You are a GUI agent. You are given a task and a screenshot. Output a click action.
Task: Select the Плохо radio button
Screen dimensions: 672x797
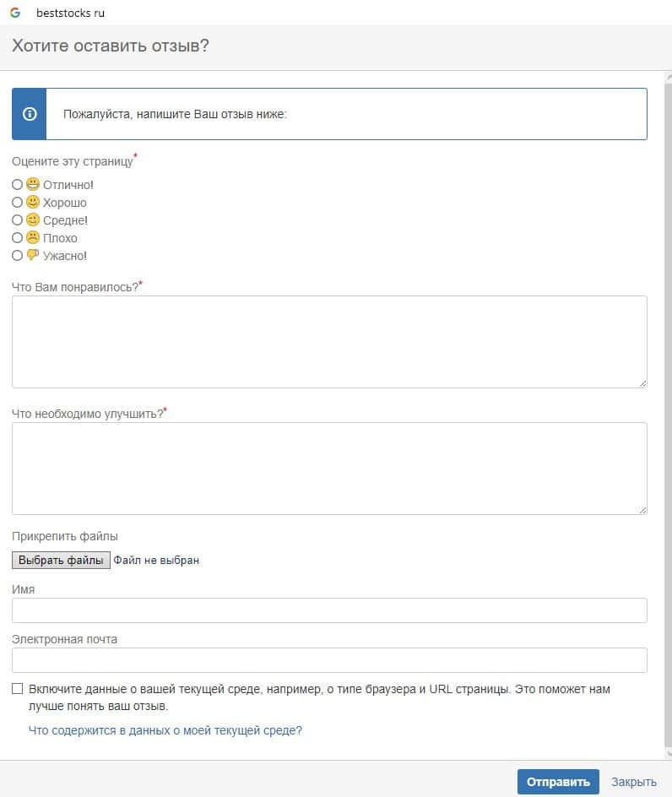(x=18, y=238)
